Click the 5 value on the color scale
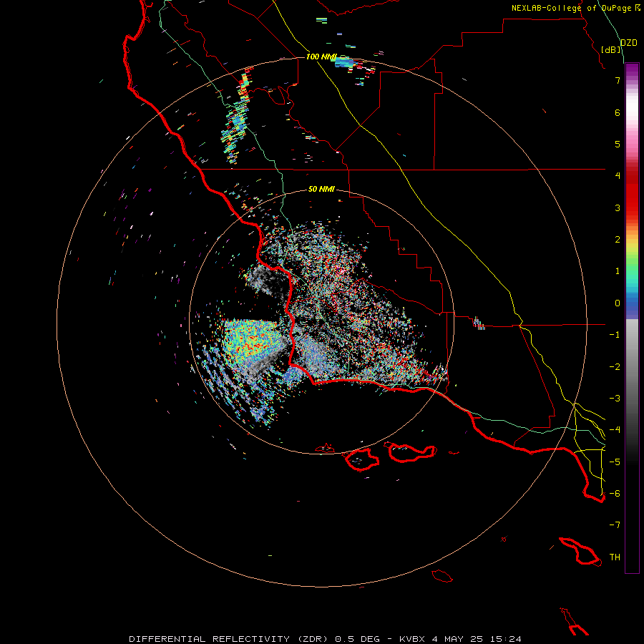This screenshot has width=644, height=644. click(618, 144)
